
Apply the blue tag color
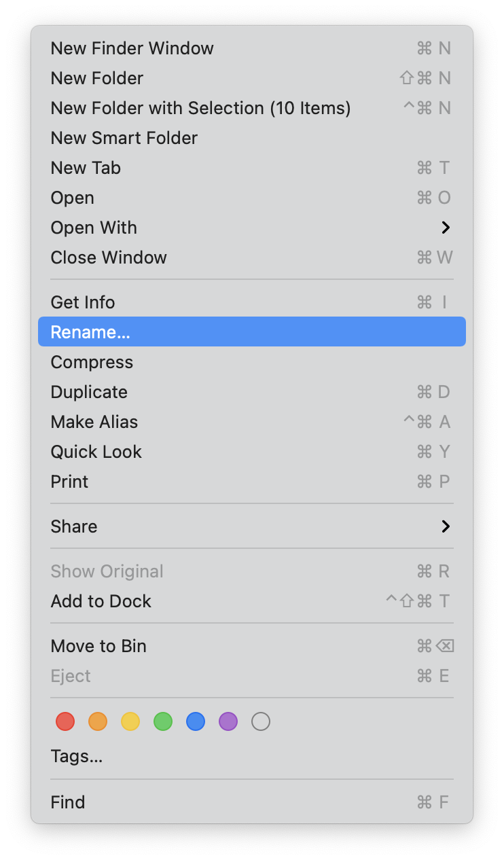(196, 721)
